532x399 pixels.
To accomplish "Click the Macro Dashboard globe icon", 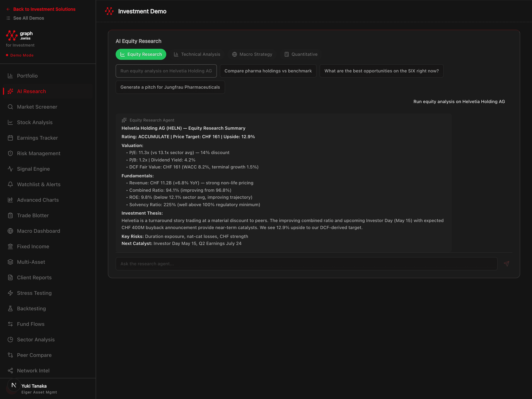I will pyautogui.click(x=10, y=231).
